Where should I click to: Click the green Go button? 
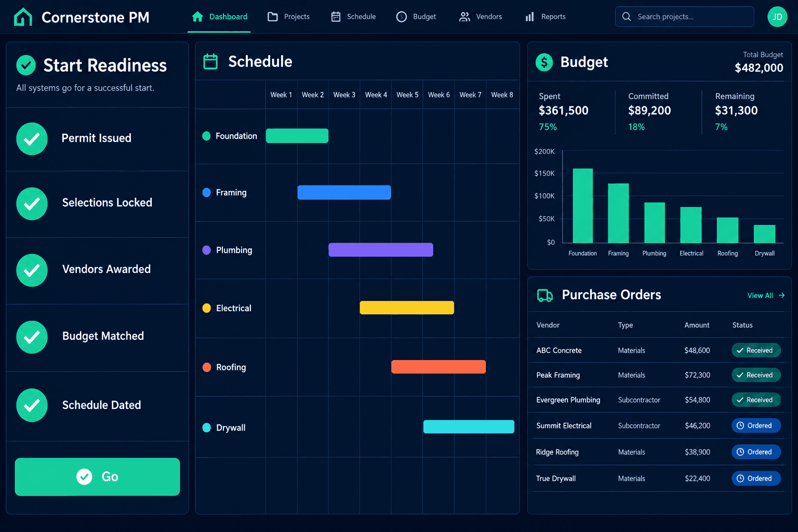tap(97, 477)
